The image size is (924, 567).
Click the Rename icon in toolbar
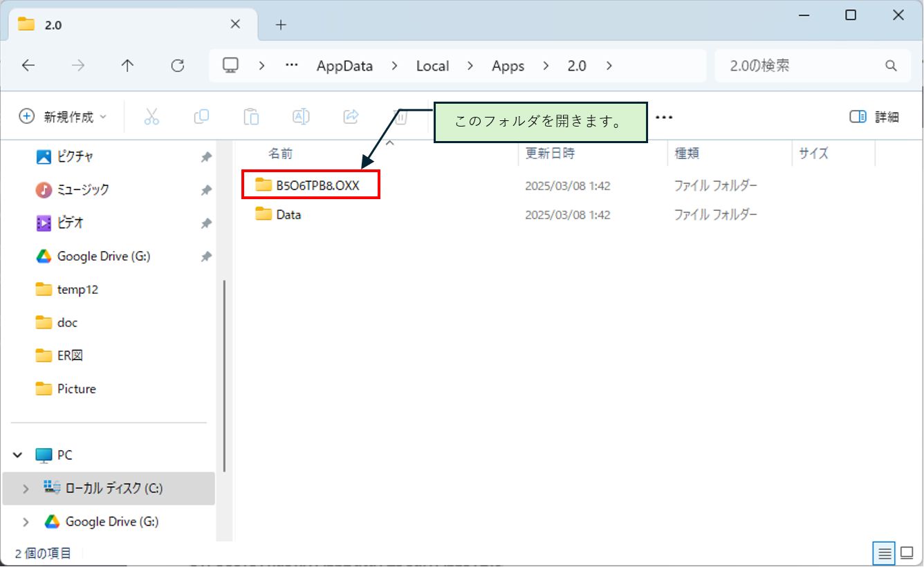coord(301,117)
